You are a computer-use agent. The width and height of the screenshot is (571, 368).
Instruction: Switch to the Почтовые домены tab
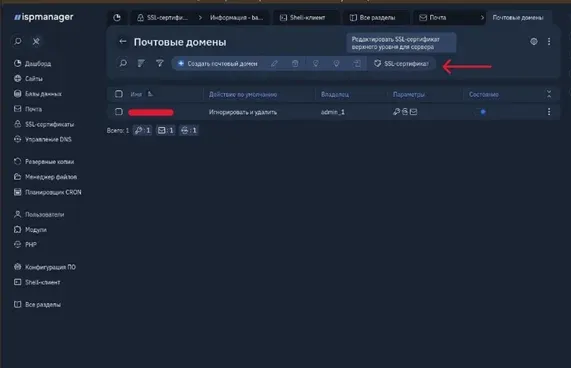click(518, 17)
